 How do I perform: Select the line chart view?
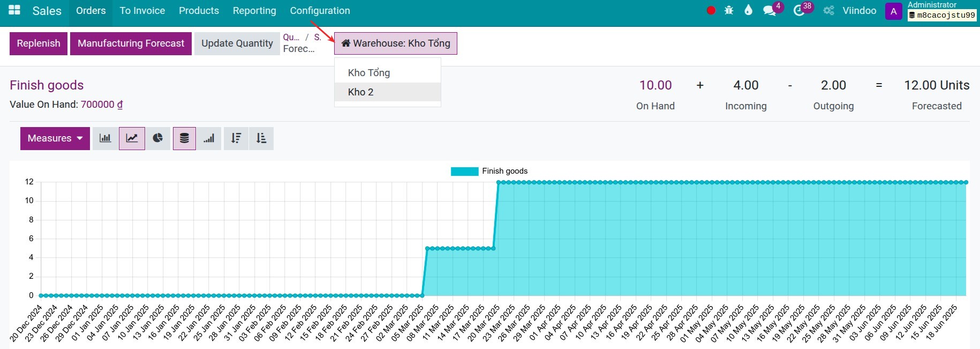pyautogui.click(x=132, y=138)
